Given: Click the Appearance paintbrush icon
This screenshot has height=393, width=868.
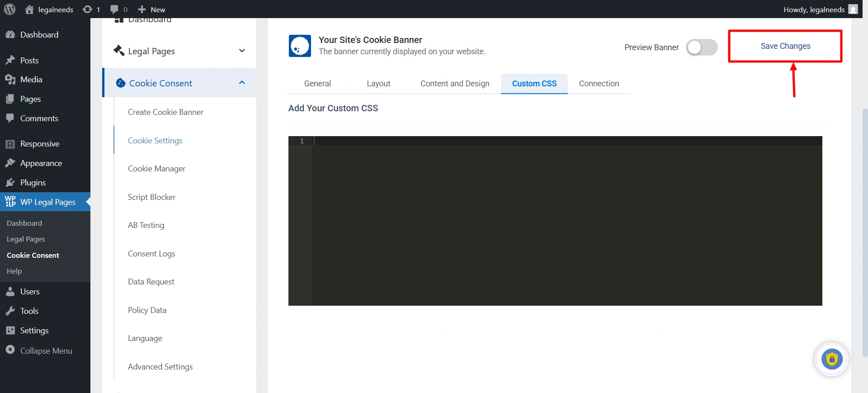Looking at the screenshot, I should [x=10, y=163].
